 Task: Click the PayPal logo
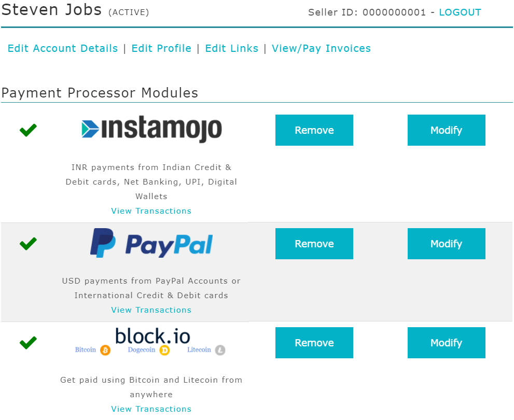pos(151,243)
